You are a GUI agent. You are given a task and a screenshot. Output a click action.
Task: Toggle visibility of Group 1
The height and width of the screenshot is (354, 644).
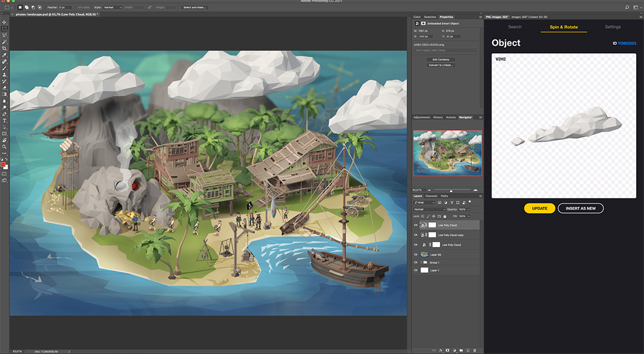click(416, 262)
